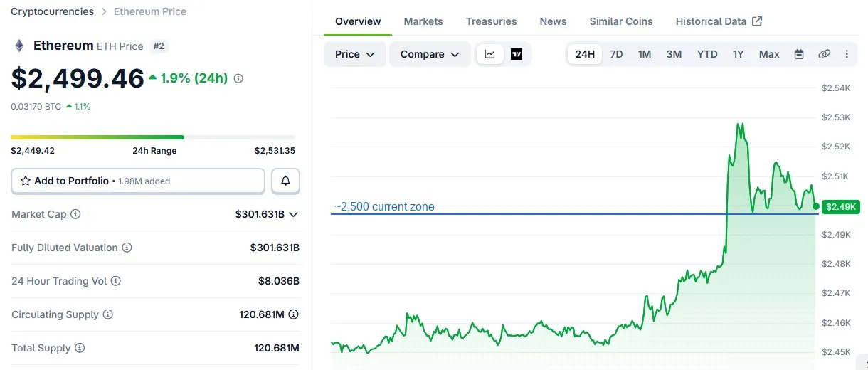Switch to the line chart view icon
The image size is (868, 370).
pos(490,54)
